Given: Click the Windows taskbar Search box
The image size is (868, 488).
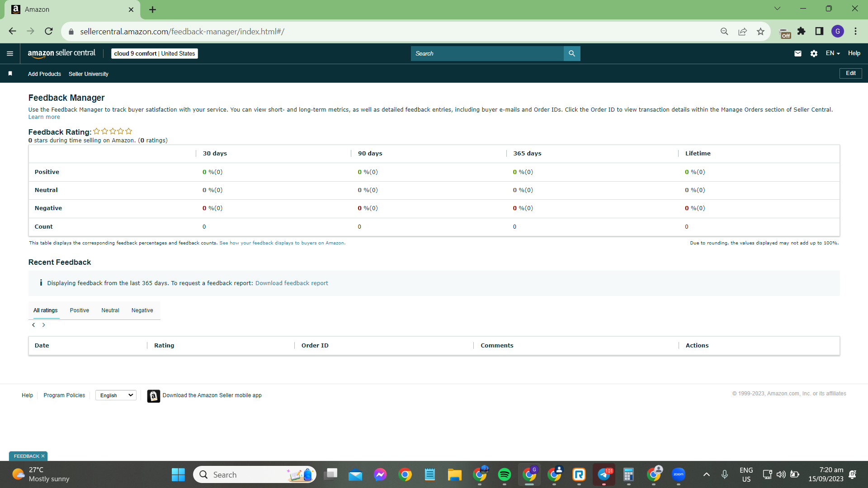Looking at the screenshot, I should click(255, 474).
